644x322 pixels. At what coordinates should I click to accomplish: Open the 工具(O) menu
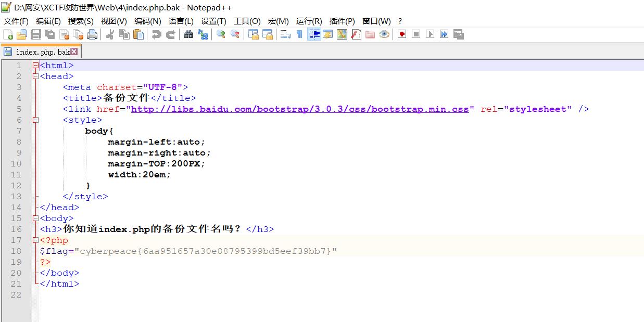tap(247, 21)
